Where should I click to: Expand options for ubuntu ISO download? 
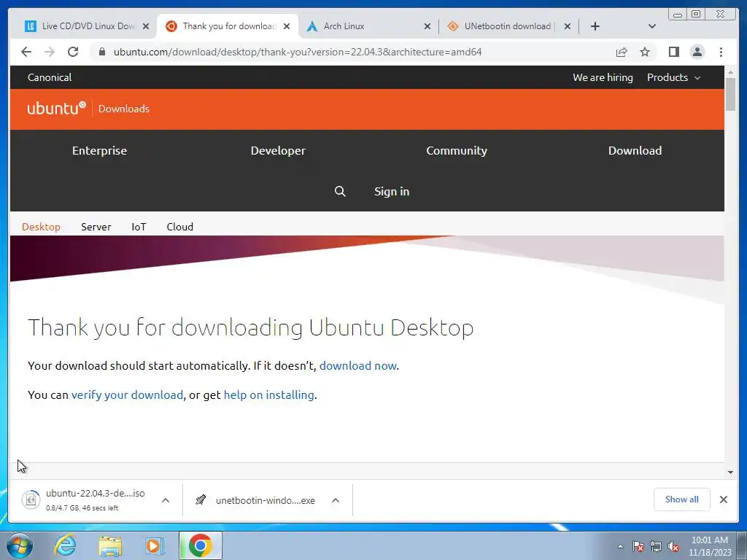click(166, 500)
